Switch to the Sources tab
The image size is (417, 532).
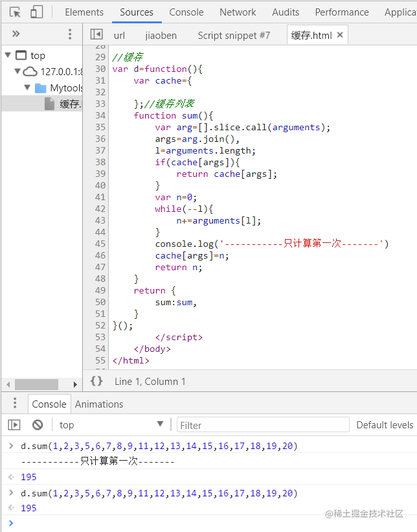pos(137,12)
